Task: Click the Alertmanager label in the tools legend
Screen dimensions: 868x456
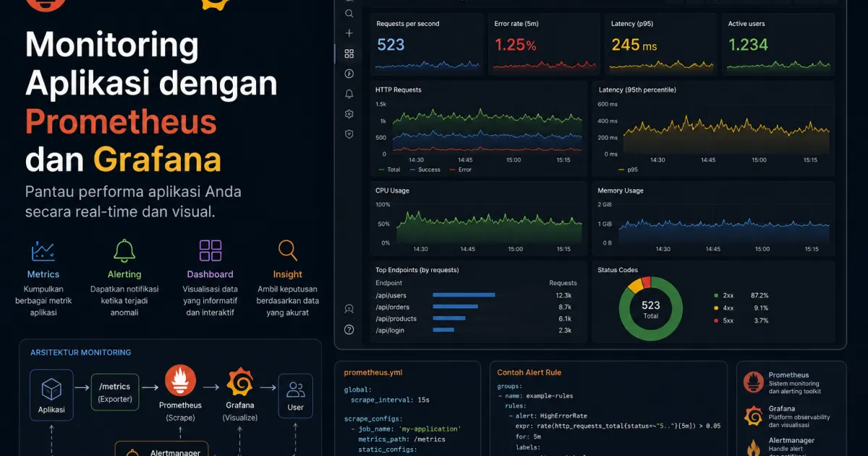Action: point(791,440)
